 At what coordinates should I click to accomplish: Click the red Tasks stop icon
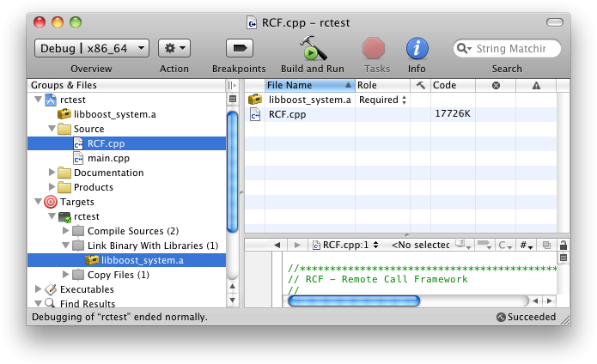coord(374,48)
